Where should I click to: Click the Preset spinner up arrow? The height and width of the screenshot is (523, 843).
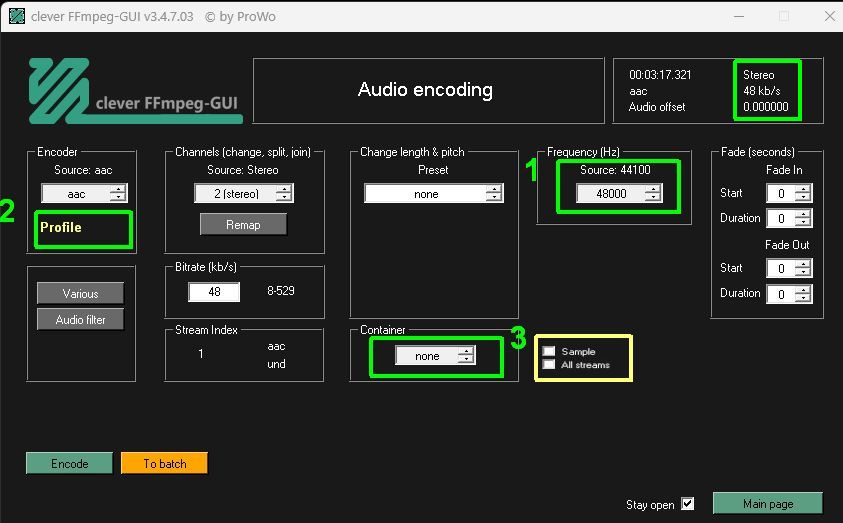pos(494,189)
